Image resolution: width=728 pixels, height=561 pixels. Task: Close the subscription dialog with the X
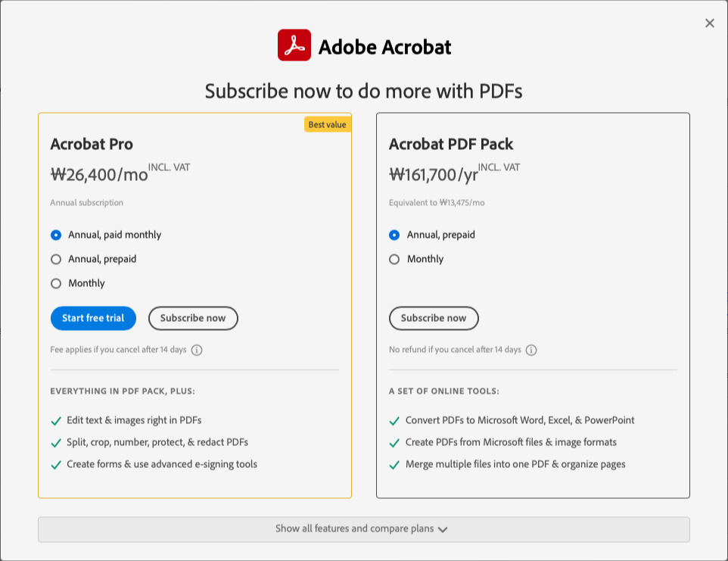pos(709,23)
